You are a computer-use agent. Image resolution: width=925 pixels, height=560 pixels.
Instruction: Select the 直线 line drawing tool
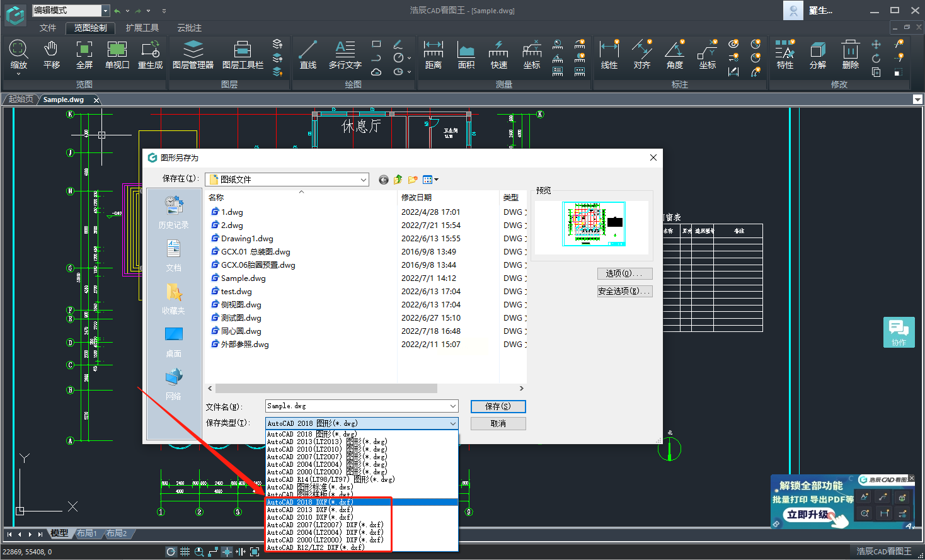[x=308, y=54]
